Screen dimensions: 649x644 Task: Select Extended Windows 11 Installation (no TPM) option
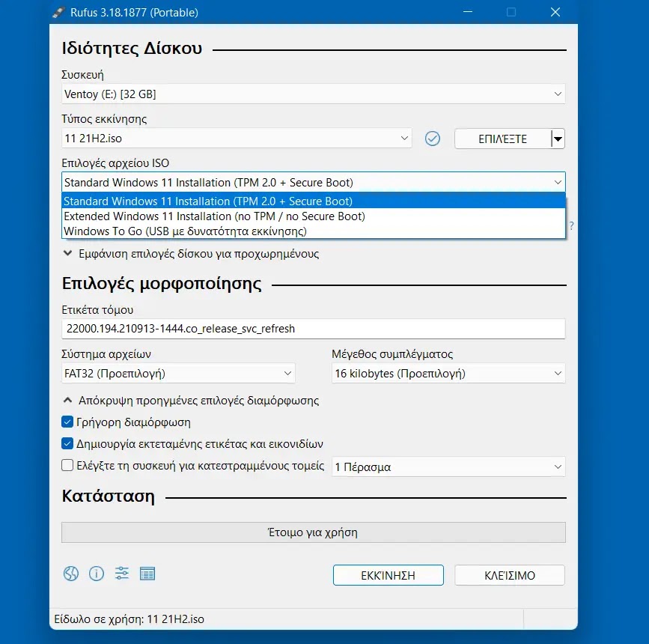point(314,216)
